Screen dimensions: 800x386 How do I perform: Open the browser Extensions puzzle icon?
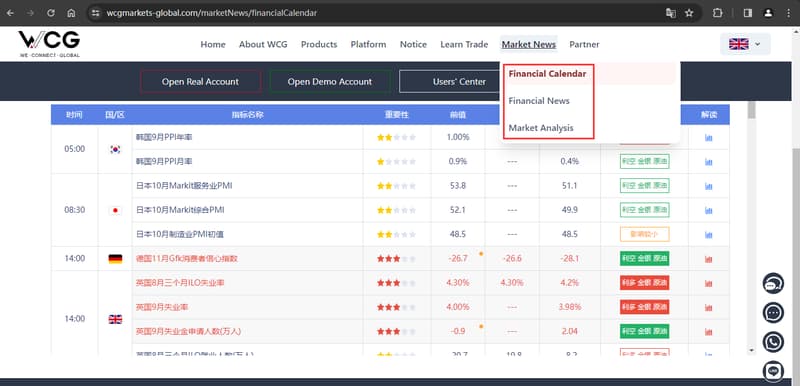point(717,13)
